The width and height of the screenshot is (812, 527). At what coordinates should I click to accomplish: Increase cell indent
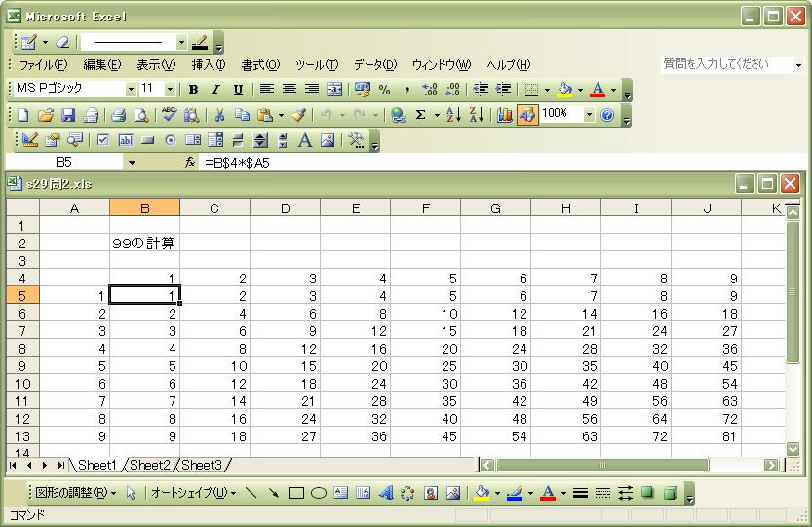tap(503, 90)
